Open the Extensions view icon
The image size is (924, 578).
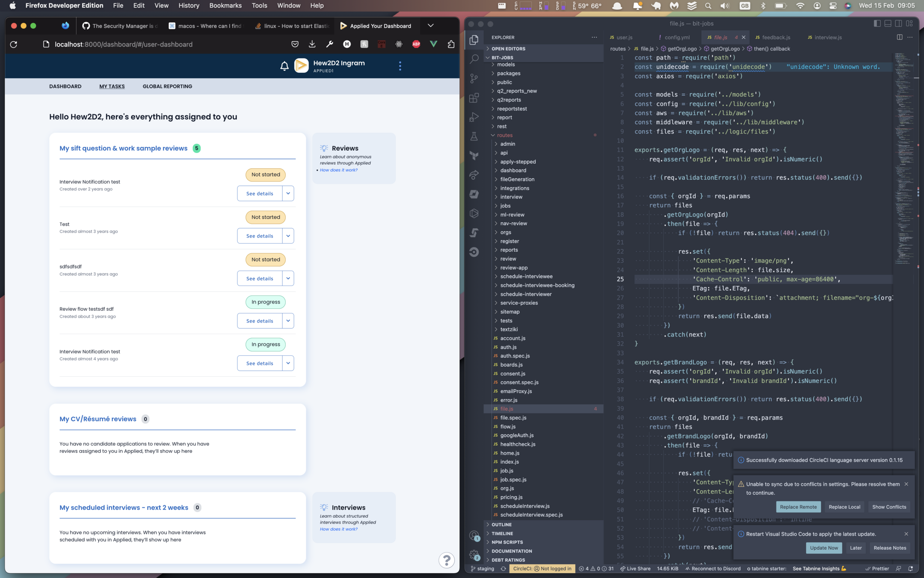point(474,98)
